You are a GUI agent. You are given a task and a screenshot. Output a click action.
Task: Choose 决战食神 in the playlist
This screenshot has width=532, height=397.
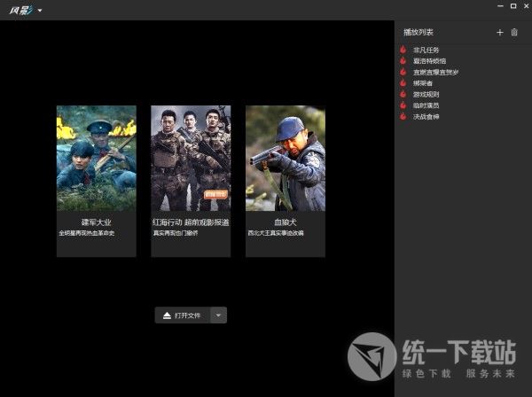click(426, 117)
